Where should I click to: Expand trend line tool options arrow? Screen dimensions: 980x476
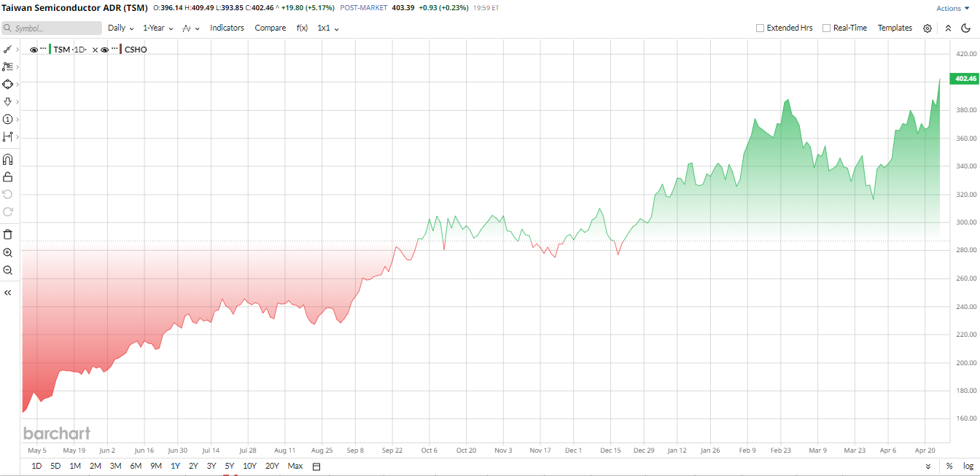[x=17, y=50]
